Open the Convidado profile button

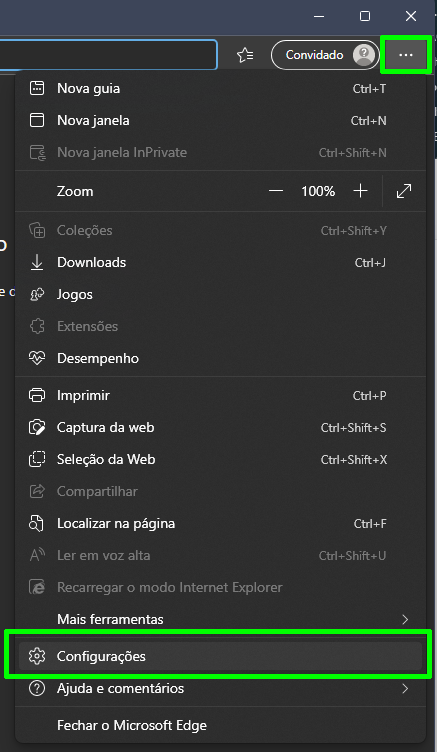[325, 55]
